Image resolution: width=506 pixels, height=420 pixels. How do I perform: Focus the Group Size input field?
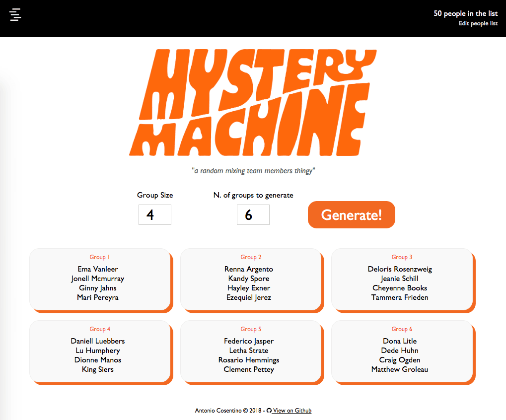pyautogui.click(x=155, y=215)
